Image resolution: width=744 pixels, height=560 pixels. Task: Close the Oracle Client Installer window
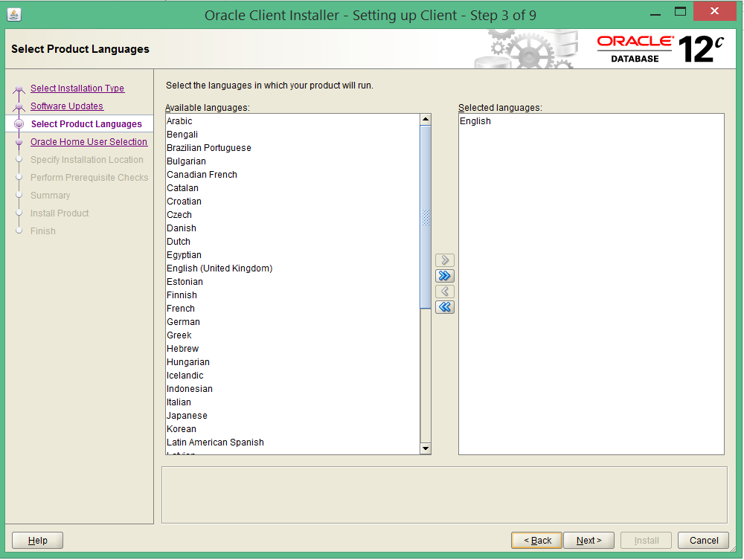click(714, 11)
